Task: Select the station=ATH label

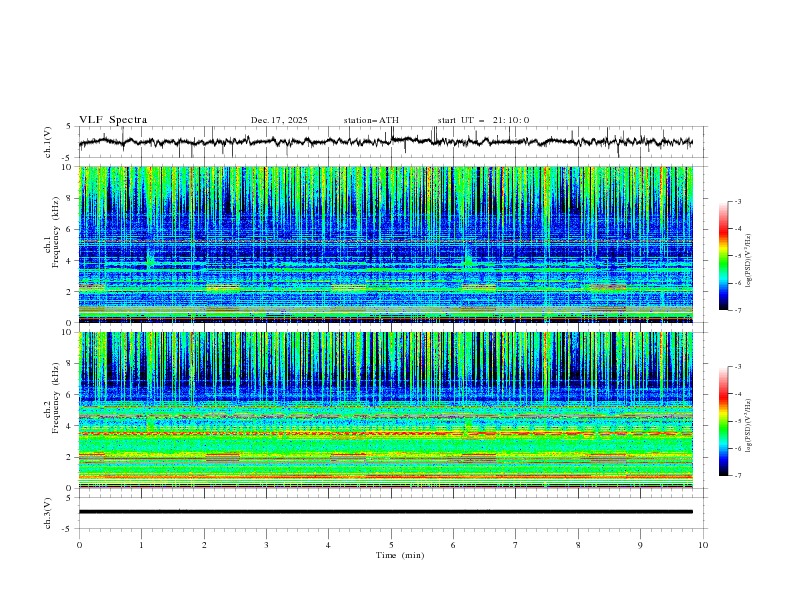Action: point(371,120)
